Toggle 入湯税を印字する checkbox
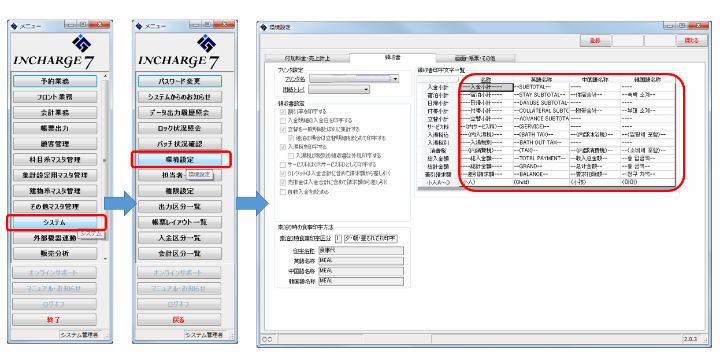Viewport: 720px width, 361px height. (x=283, y=147)
